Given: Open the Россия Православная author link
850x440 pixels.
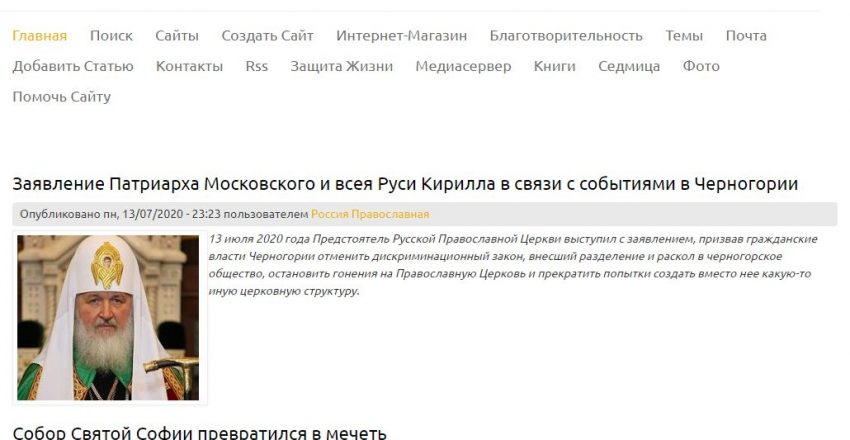Looking at the screenshot, I should tap(370, 214).
